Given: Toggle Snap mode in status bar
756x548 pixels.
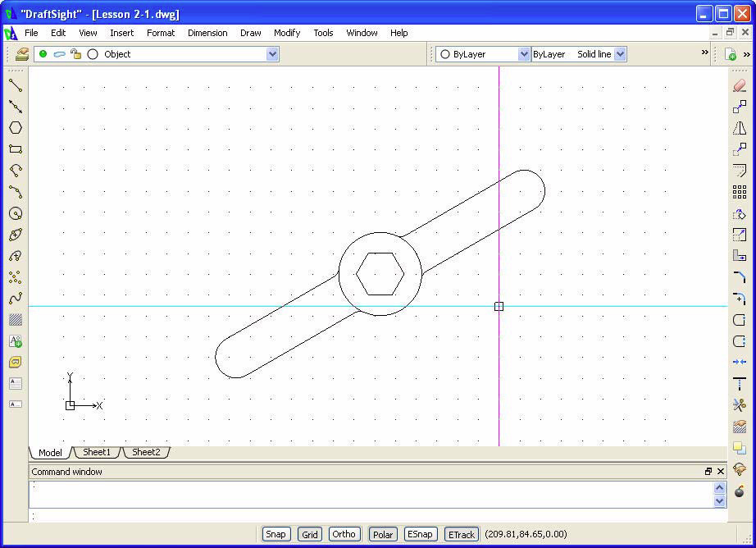Looking at the screenshot, I should point(276,534).
